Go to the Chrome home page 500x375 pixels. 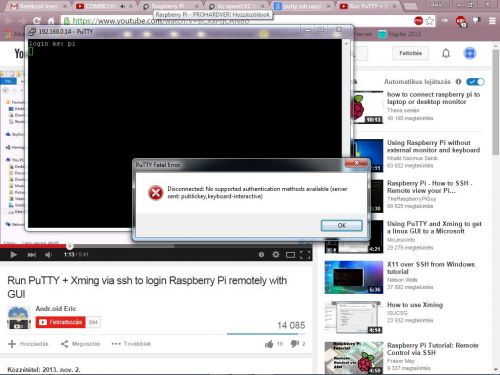[x=51, y=21]
